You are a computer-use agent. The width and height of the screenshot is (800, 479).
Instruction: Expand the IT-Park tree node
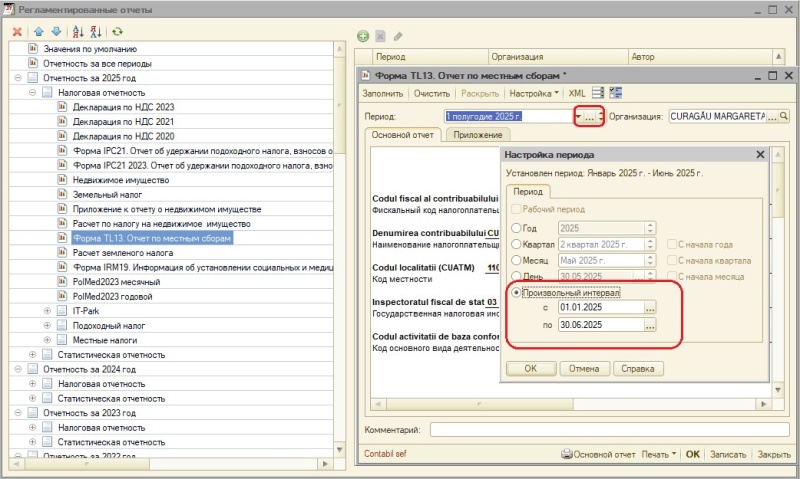pos(47,311)
